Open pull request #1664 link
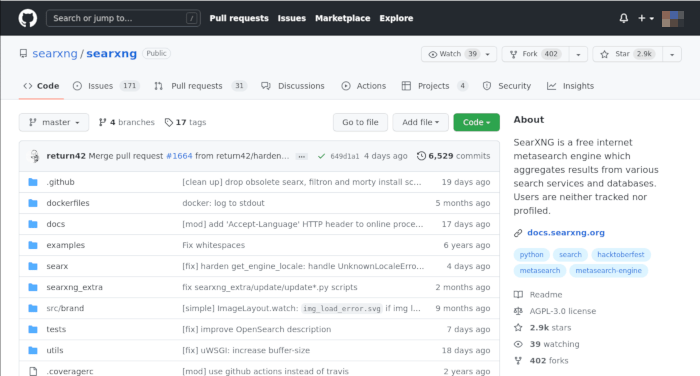 click(179, 156)
